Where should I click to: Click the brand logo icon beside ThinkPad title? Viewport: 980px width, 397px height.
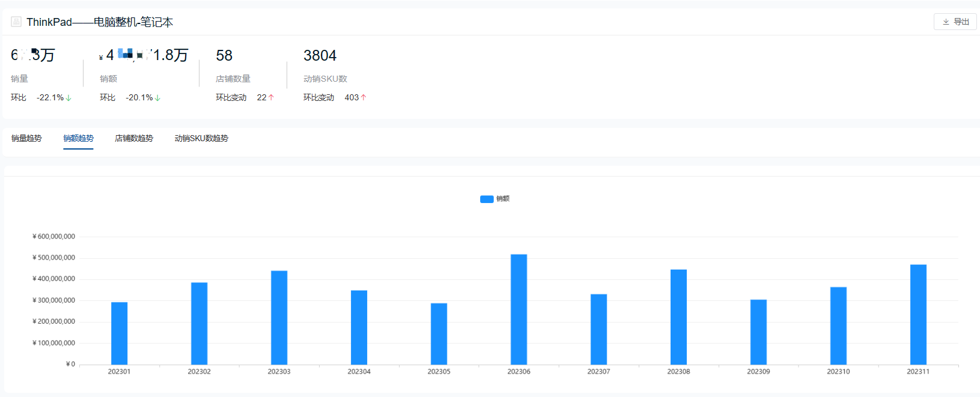(x=16, y=22)
